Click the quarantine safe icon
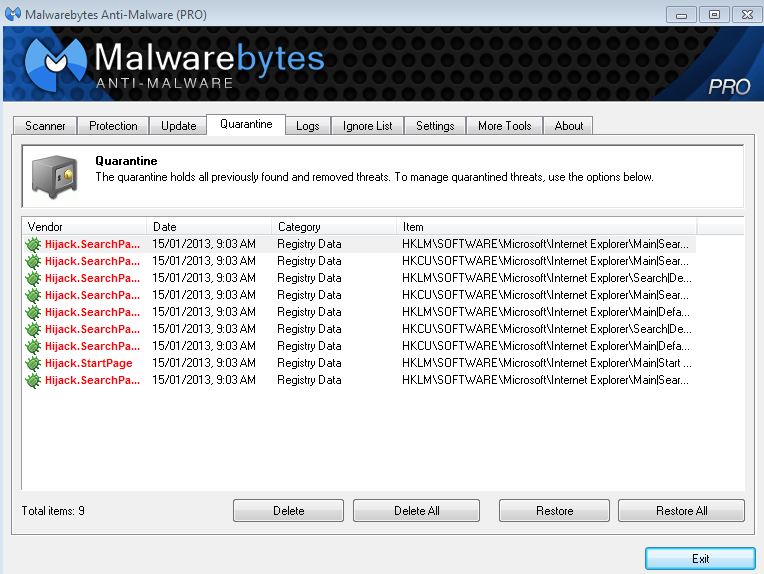This screenshot has height=574, width=764. [x=55, y=176]
